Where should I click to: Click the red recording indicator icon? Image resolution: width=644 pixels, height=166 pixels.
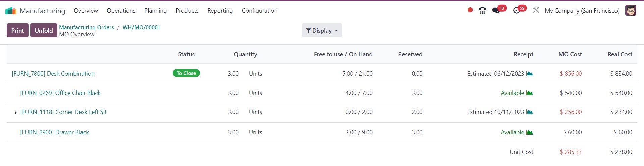(x=470, y=10)
